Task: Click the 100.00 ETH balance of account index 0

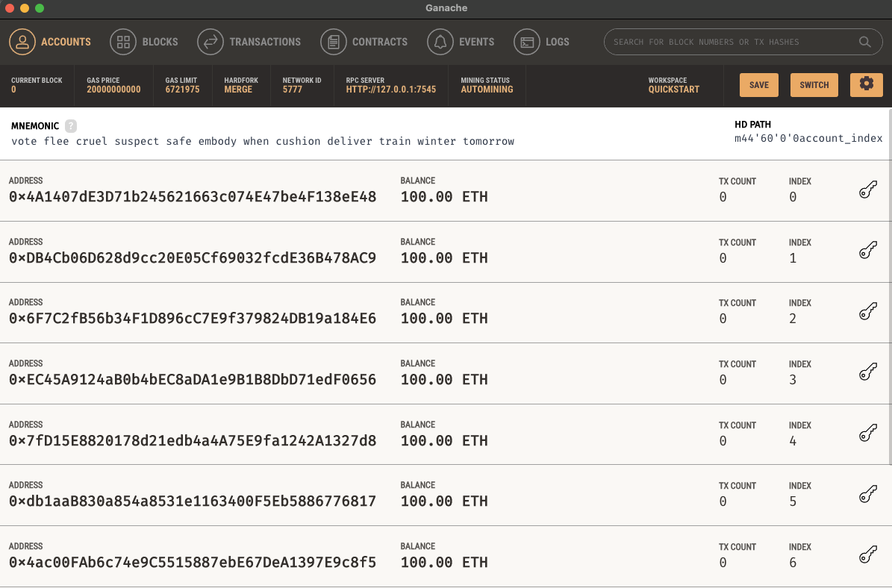Action: pos(443,197)
